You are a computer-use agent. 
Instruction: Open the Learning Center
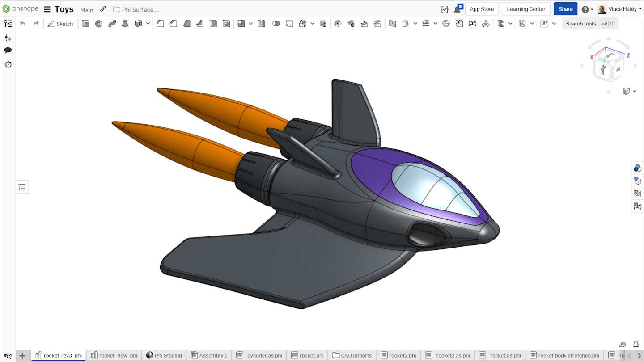(x=526, y=8)
